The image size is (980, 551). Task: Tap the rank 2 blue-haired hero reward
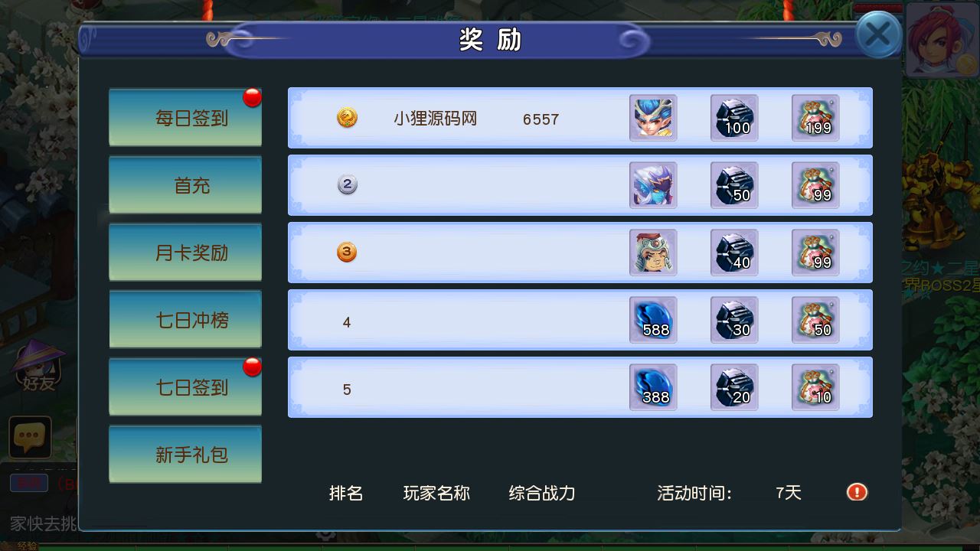point(653,185)
